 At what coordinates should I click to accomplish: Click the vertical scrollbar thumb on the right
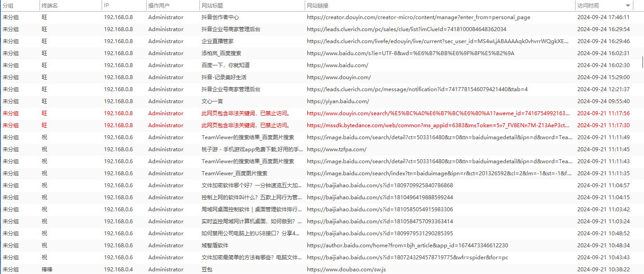(x=642, y=62)
